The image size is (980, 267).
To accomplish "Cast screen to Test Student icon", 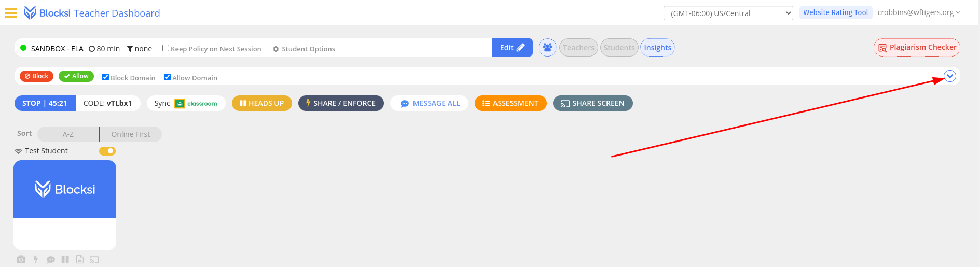I will 94,260.
